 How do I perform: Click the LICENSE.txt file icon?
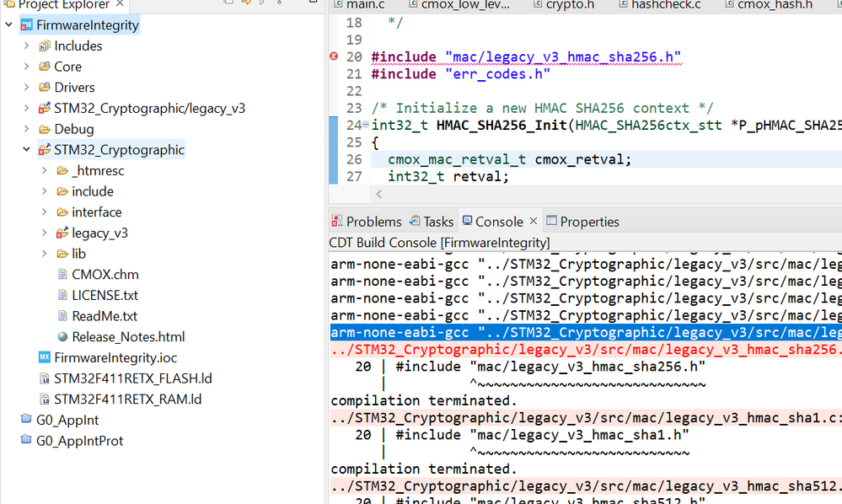(x=62, y=295)
